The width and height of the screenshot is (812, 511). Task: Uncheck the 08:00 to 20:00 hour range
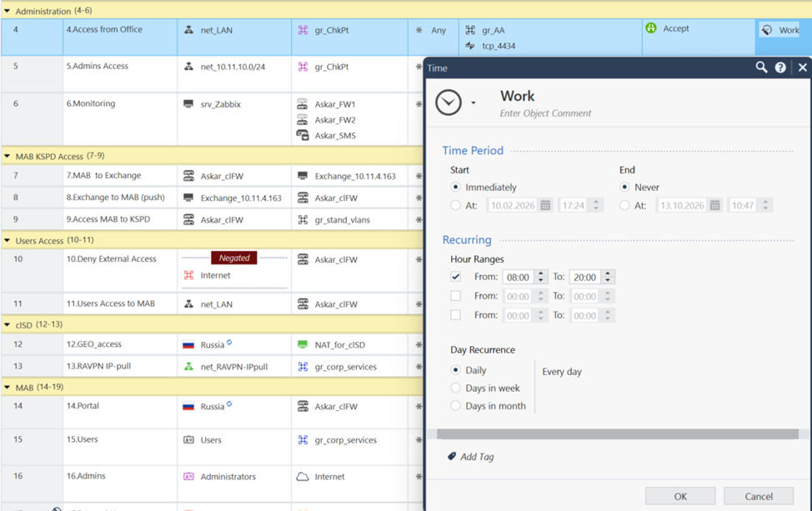click(456, 277)
